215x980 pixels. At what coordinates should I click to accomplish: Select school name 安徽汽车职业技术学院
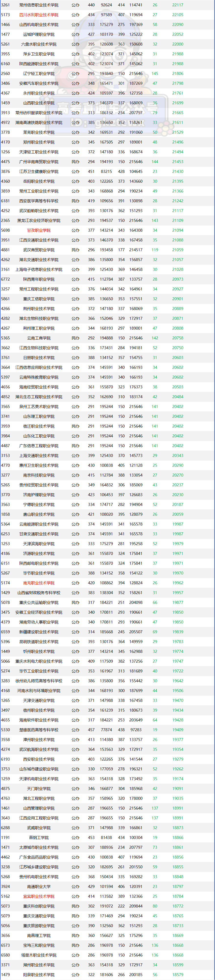click(x=39, y=83)
